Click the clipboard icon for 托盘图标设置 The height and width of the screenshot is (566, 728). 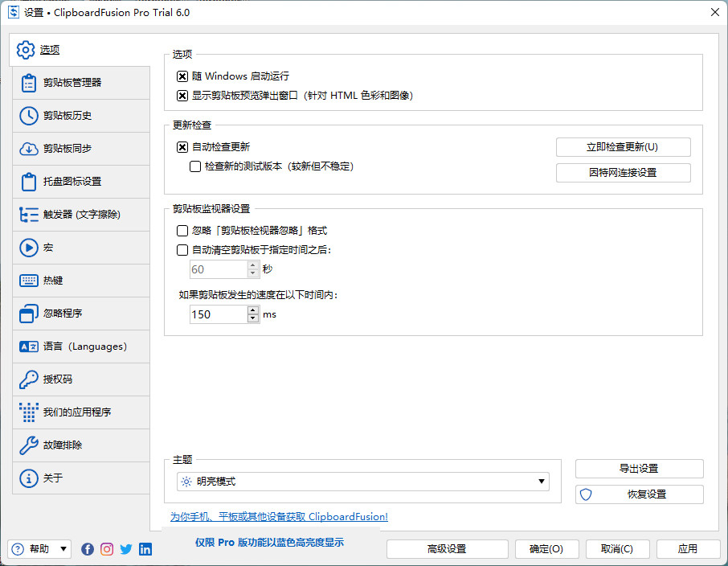(x=29, y=182)
